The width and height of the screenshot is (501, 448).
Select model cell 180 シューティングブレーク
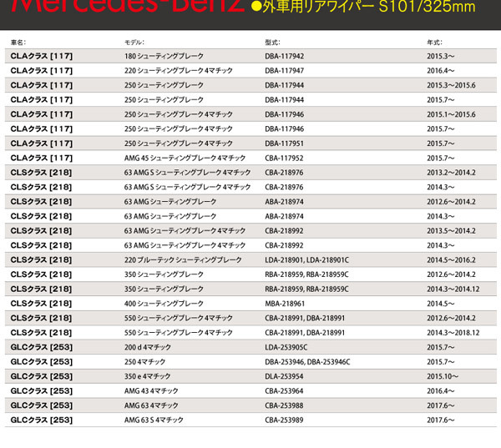click(x=164, y=56)
